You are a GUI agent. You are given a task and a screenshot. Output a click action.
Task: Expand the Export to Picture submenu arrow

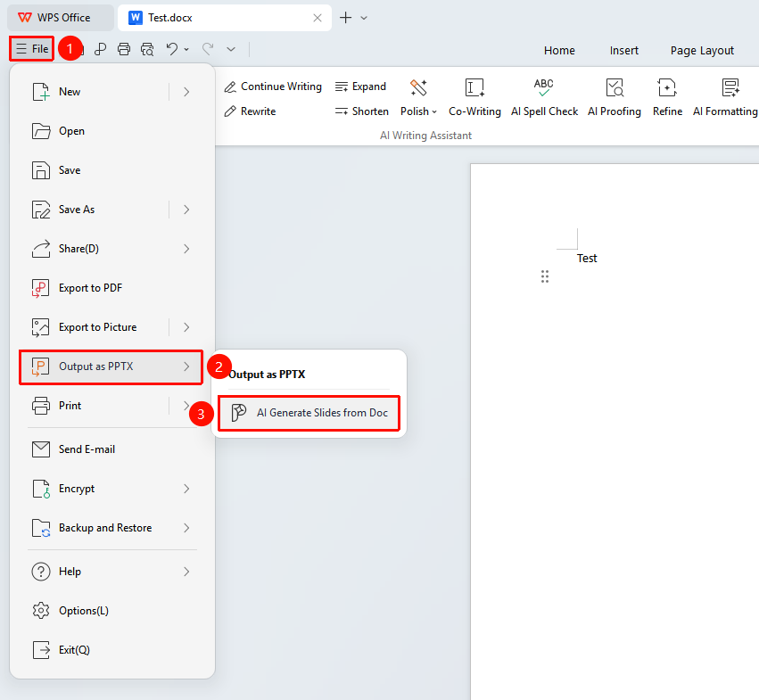point(186,327)
